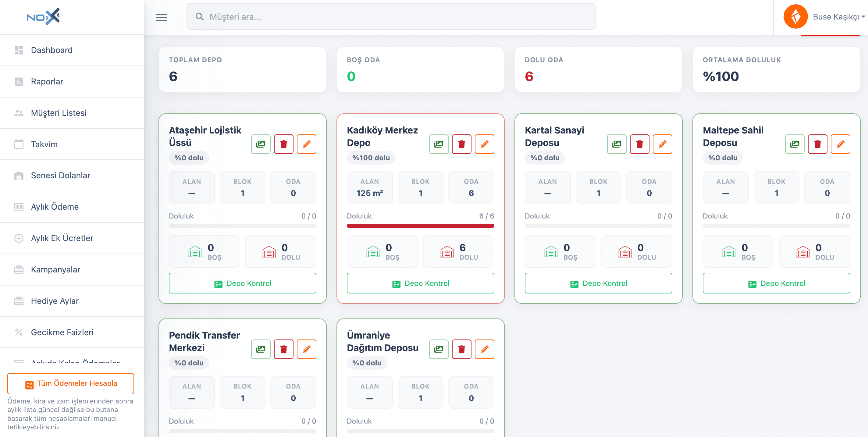Click the '%0 dolu' badge on Kartal
Image resolution: width=868 pixels, height=437 pixels.
545,158
